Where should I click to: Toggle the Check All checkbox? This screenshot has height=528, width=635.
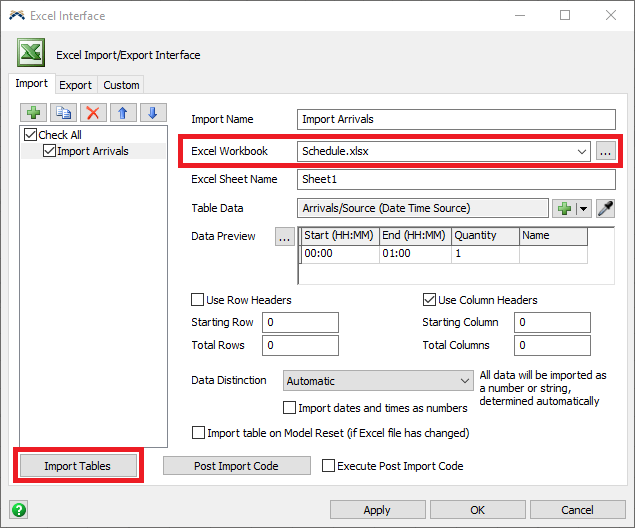click(x=31, y=135)
